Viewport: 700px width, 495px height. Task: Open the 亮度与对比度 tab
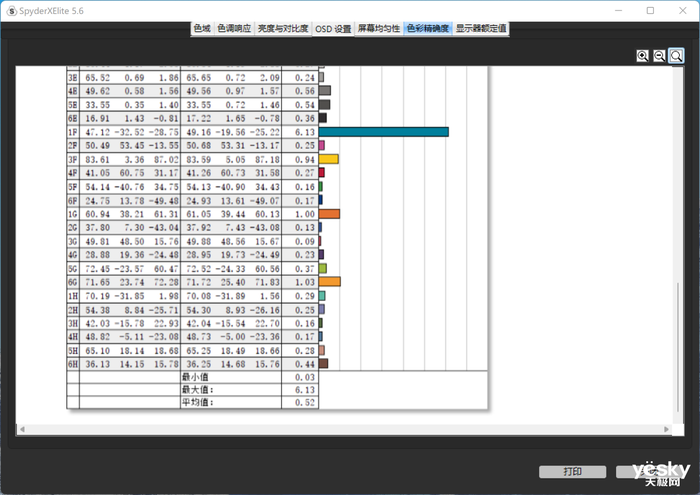pos(283,29)
